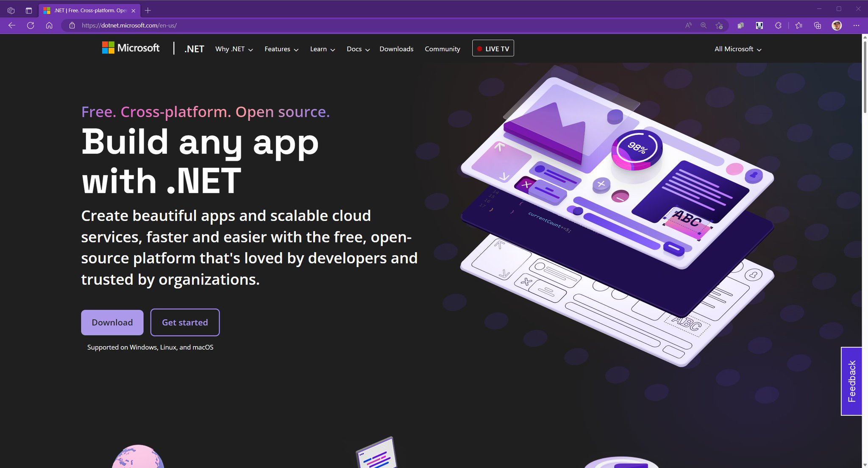Switch to the Downloads menu item
This screenshot has height=468, width=868.
[x=396, y=49]
